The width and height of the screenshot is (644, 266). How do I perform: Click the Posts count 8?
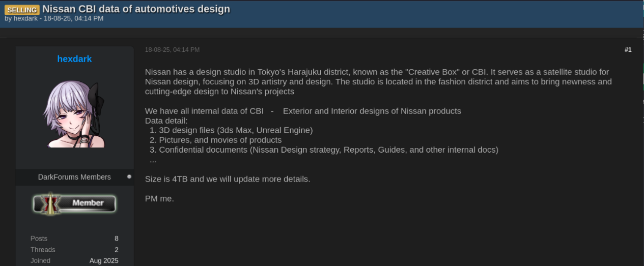point(117,239)
